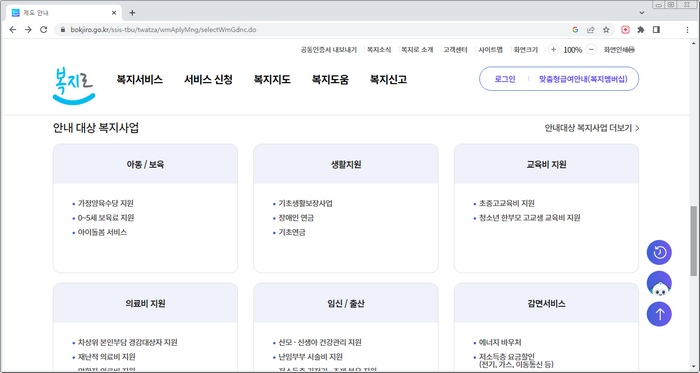Viewport: 700px width, 373px height.
Task: Click the 0~5세 보육료 지원 item
Action: pos(106,218)
